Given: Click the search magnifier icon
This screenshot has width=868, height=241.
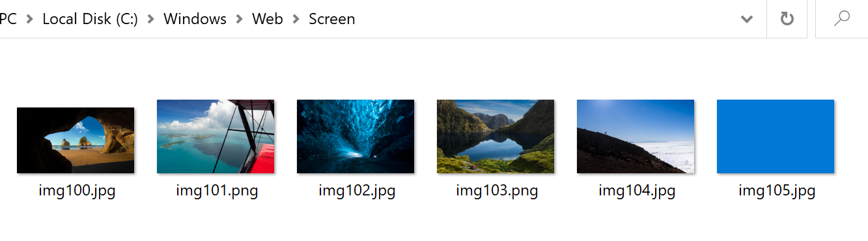Looking at the screenshot, I should point(842,19).
